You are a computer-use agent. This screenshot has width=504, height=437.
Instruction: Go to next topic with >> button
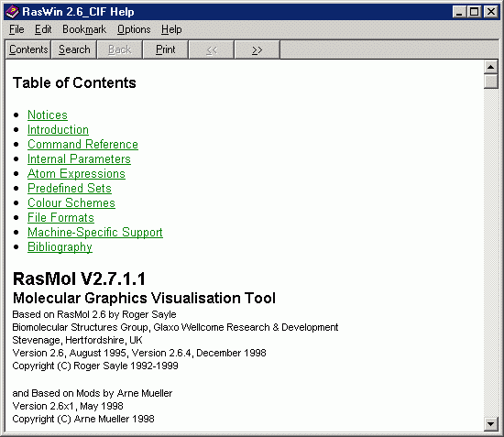coord(257,49)
